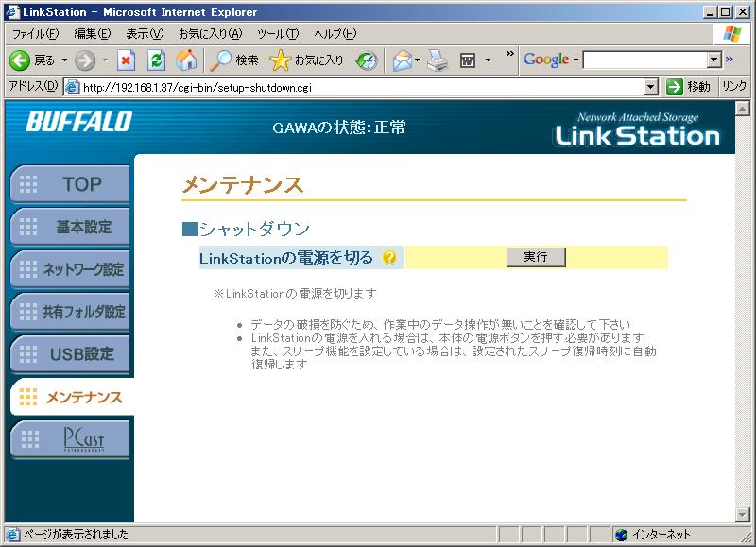Expand Google toolbar overflow chevron
This screenshot has width=756, height=547.
coord(730,59)
